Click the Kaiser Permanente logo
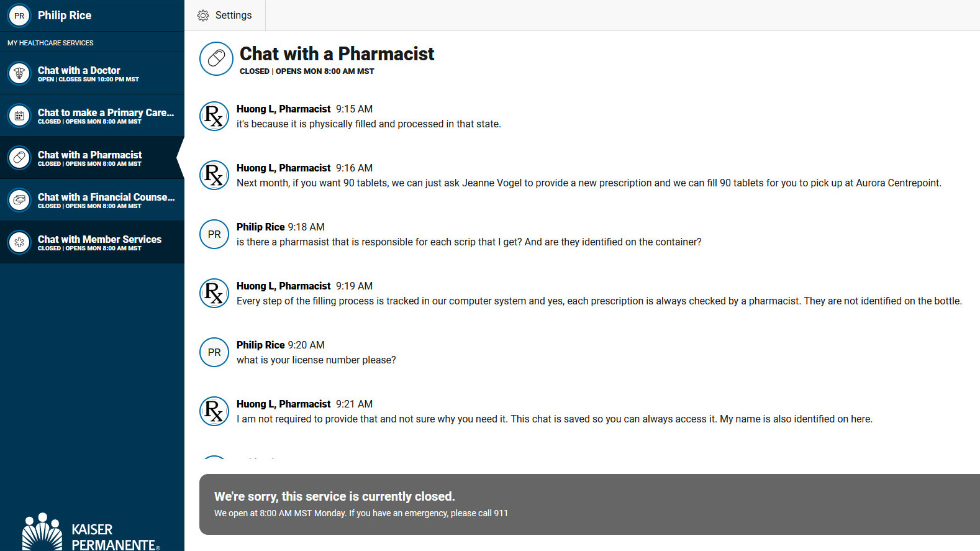This screenshot has width=980, height=551. pyautogui.click(x=91, y=532)
